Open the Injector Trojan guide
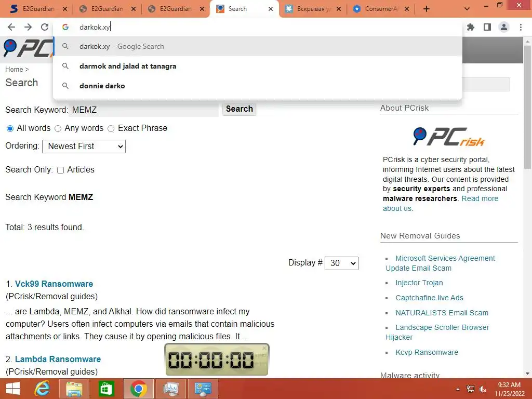532x399 pixels. click(419, 283)
